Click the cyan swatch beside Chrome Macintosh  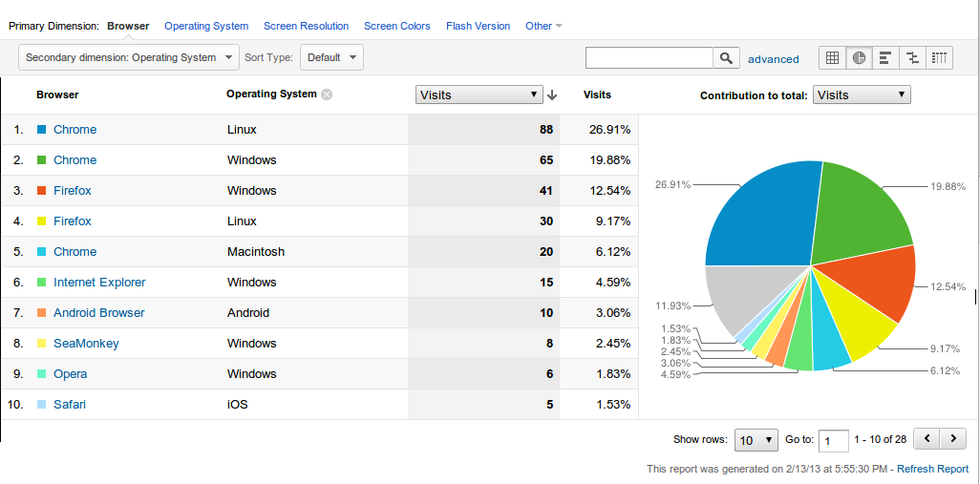[42, 252]
